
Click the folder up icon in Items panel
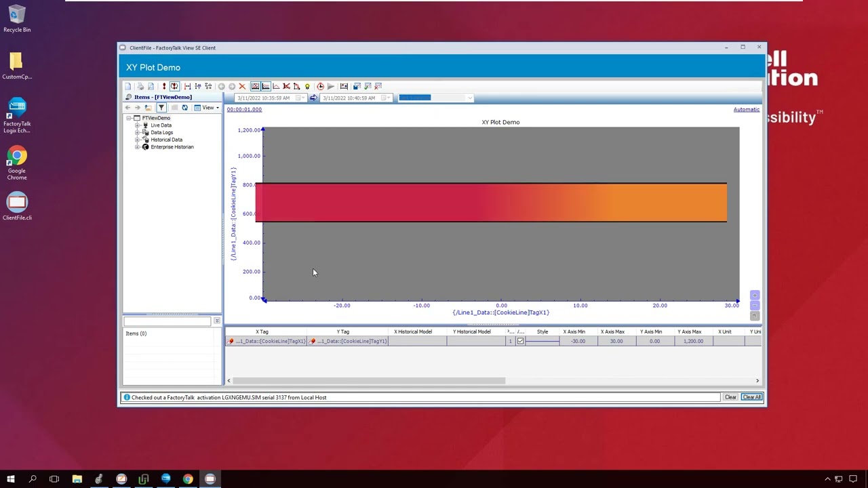pos(148,108)
